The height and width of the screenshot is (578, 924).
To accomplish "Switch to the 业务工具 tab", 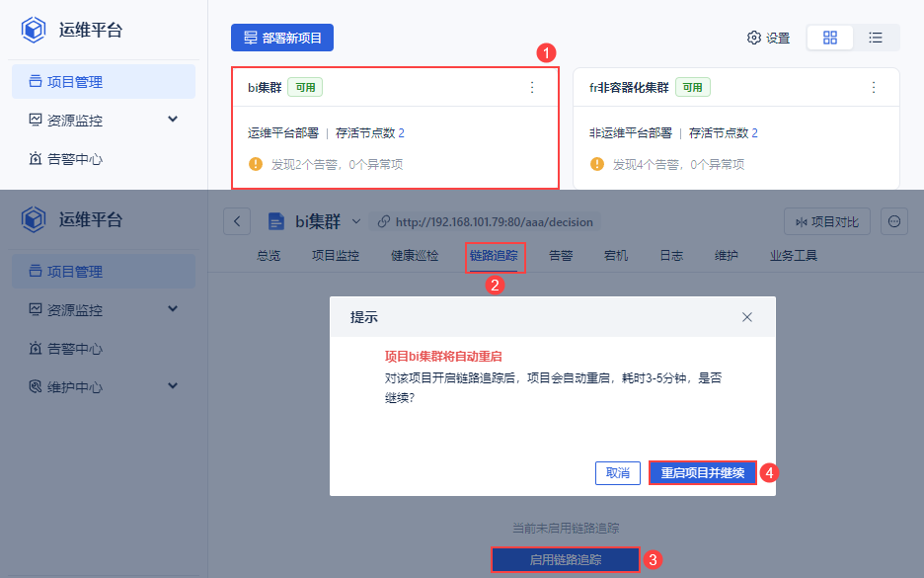I will click(793, 255).
